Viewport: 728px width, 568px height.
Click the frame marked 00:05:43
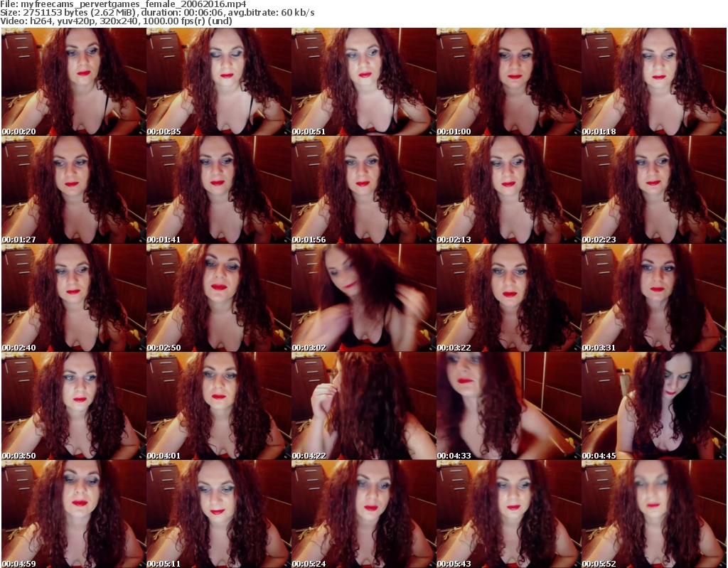click(x=509, y=514)
